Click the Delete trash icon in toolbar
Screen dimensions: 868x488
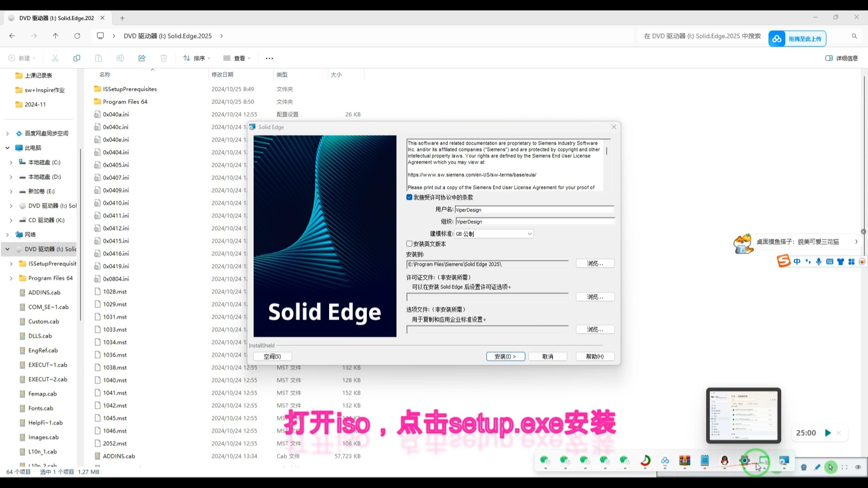[x=164, y=58]
